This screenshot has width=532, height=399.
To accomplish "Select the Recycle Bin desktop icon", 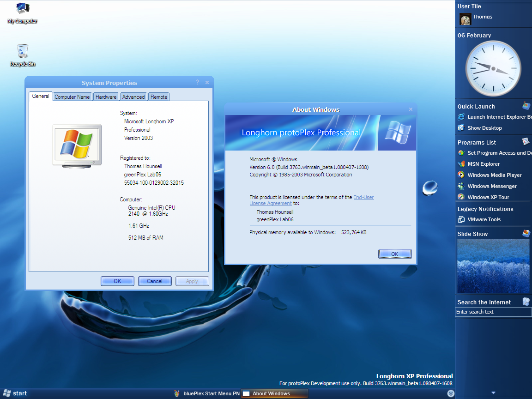I will click(22, 55).
